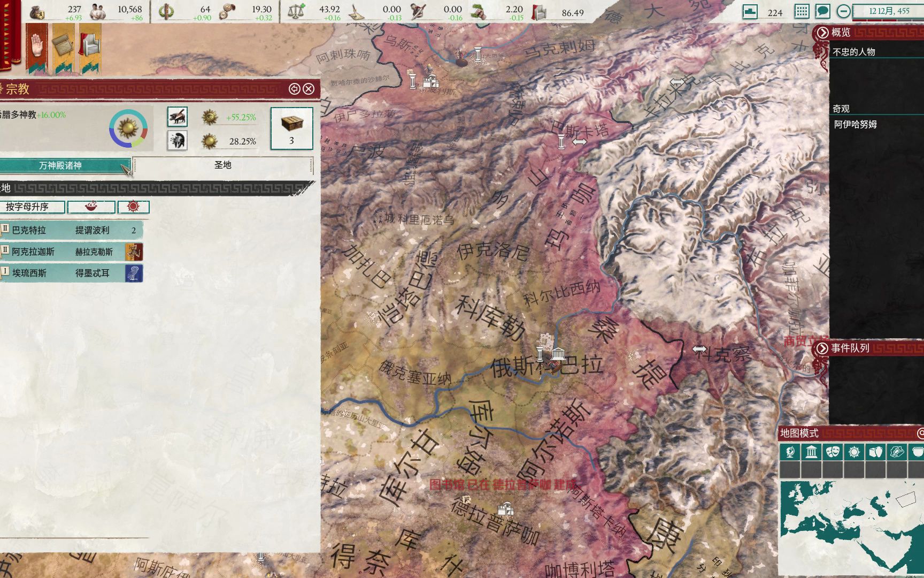Select the theater masks culture map mode
The image size is (924, 578).
click(x=833, y=452)
